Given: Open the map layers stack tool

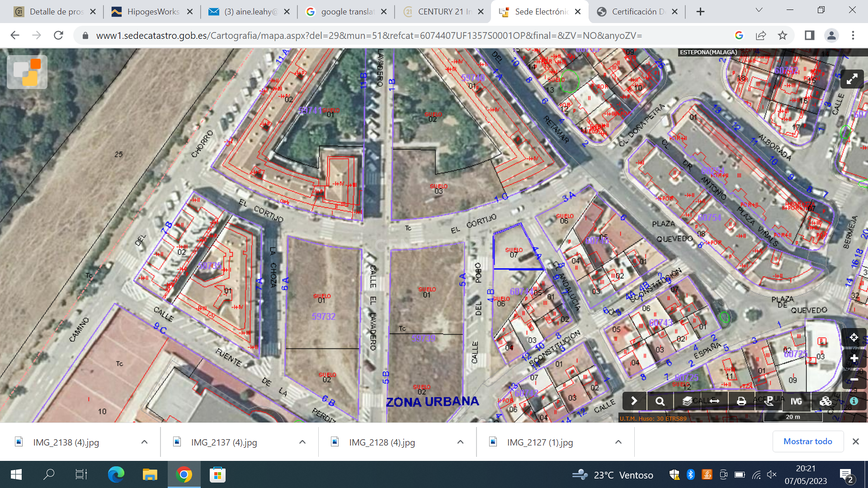Looking at the screenshot, I should (x=687, y=401).
